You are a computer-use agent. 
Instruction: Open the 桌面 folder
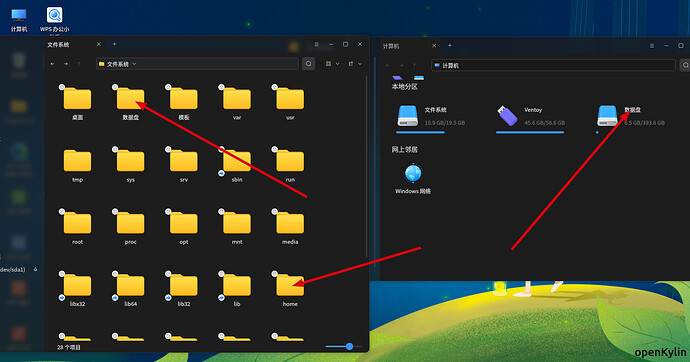(x=77, y=99)
